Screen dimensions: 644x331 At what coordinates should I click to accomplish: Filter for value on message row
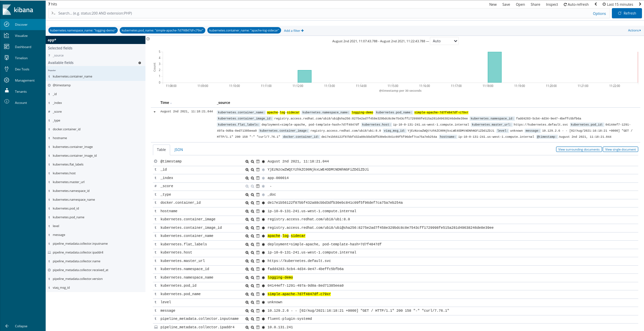tap(247, 311)
